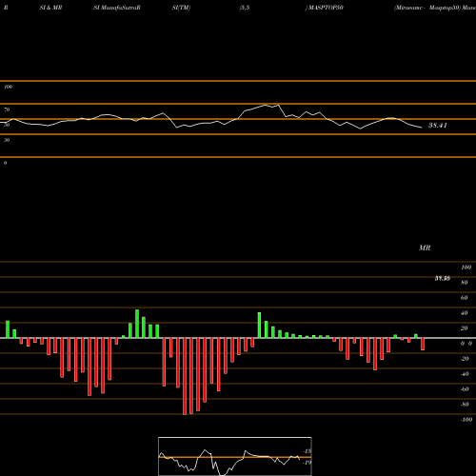Click the -19 label in mini chart

[x=307, y=463]
